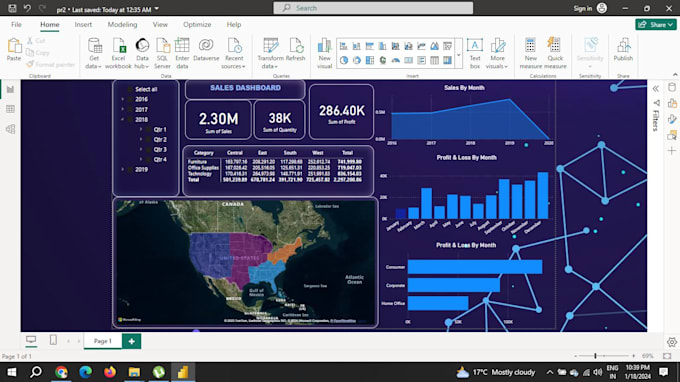Click the Excel workbook data source icon
Image resolution: width=680 pixels, height=382 pixels.
[118, 46]
